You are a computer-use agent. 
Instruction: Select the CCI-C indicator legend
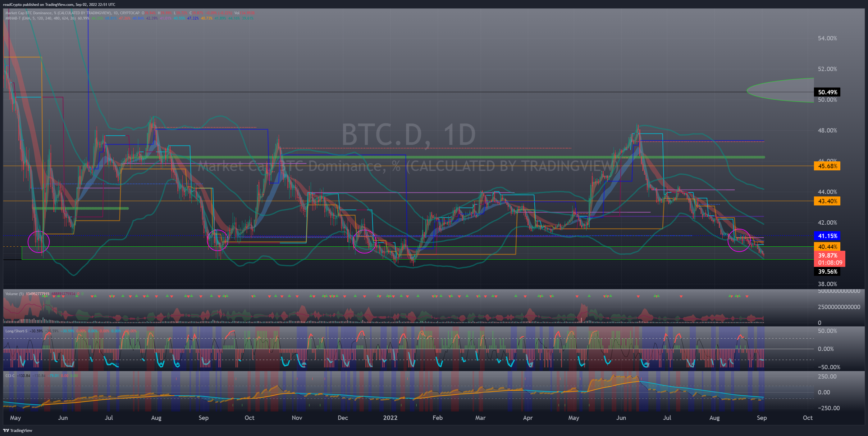pyautogui.click(x=10, y=376)
